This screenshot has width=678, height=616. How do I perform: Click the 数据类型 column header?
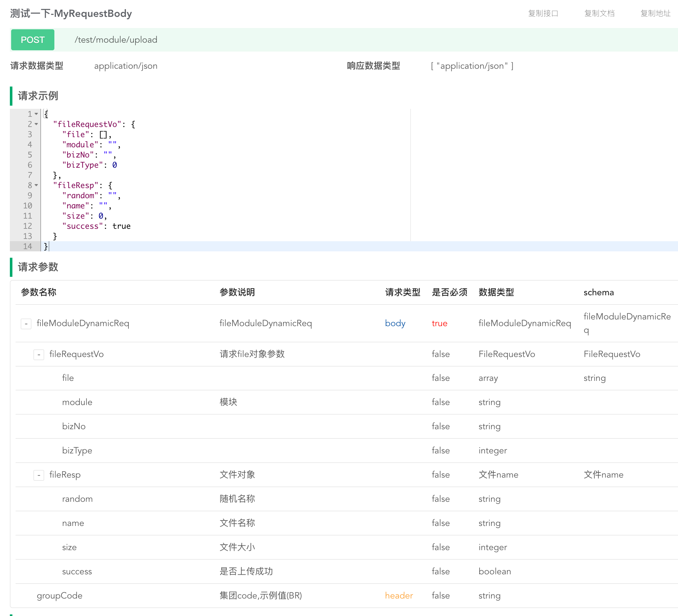pos(496,292)
